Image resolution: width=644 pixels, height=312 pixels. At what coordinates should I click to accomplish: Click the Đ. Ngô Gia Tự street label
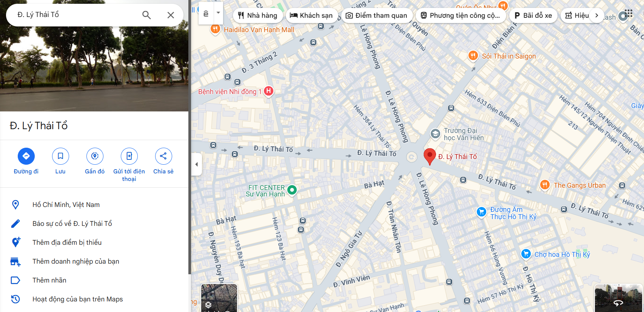pyautogui.click(x=349, y=249)
